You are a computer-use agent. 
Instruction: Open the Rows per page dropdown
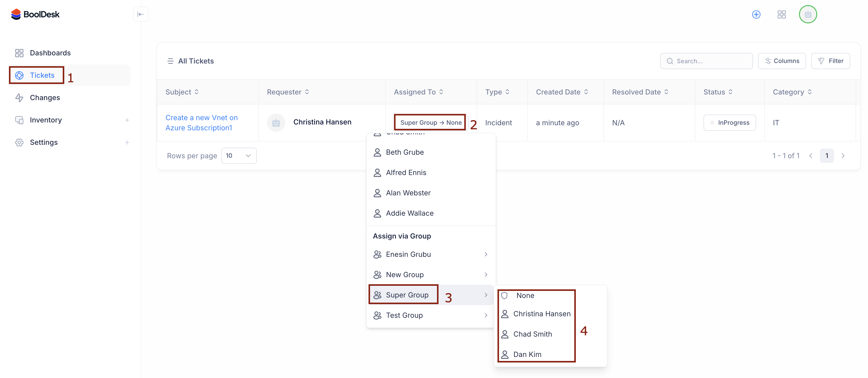pyautogui.click(x=239, y=155)
